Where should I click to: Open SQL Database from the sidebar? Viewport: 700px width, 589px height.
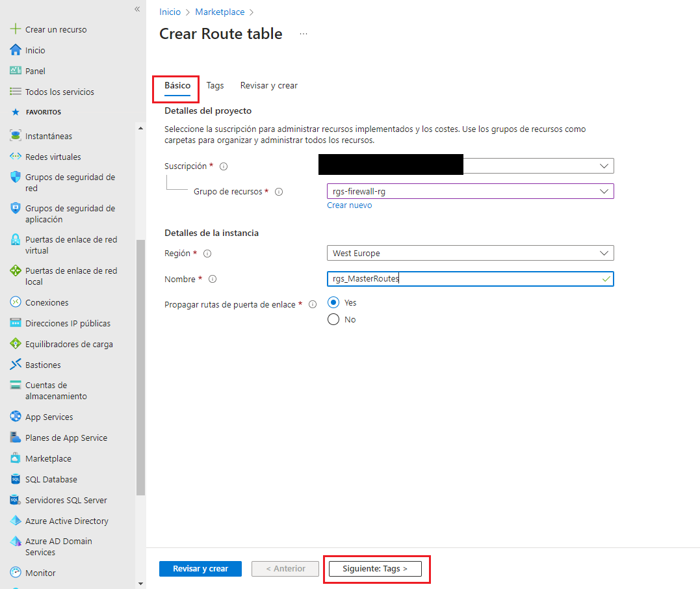pos(16,479)
